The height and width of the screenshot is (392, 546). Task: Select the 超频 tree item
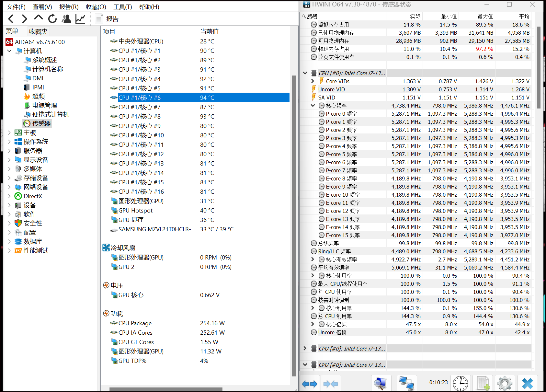point(39,96)
